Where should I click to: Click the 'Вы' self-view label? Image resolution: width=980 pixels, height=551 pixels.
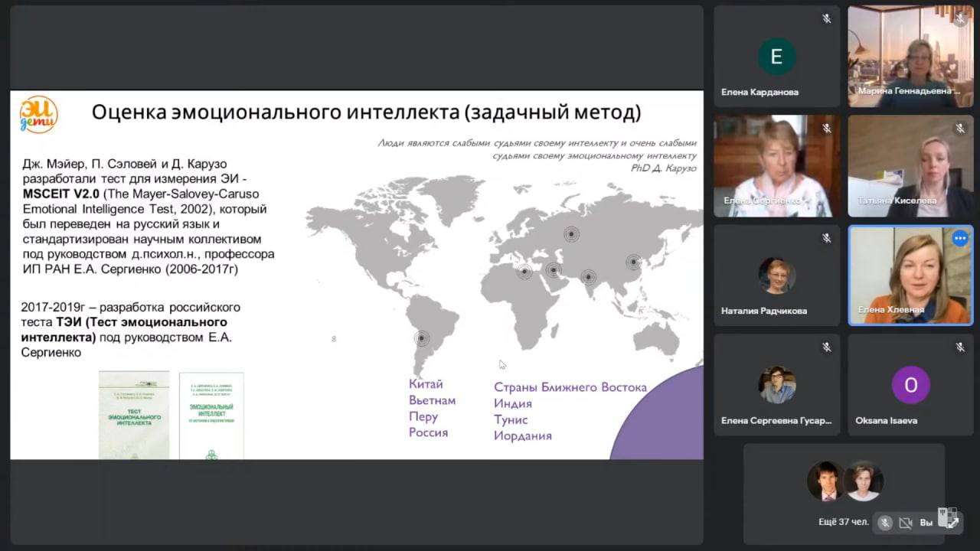[x=926, y=523]
